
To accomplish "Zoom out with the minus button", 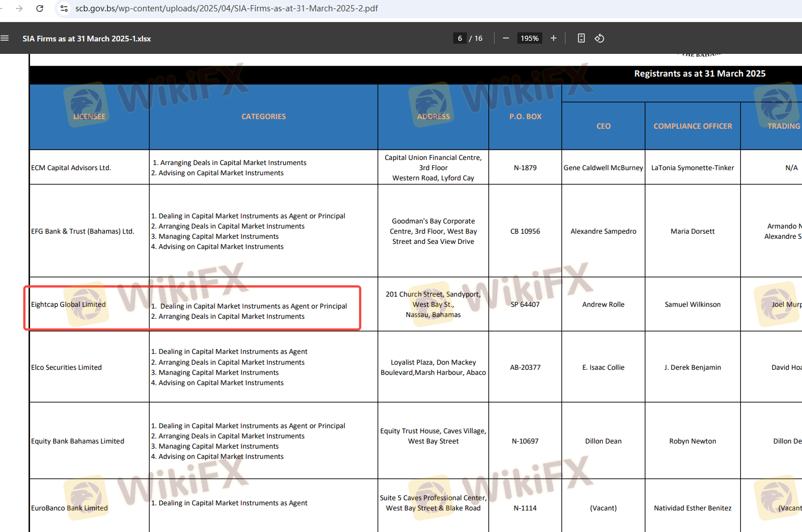I will pyautogui.click(x=505, y=39).
